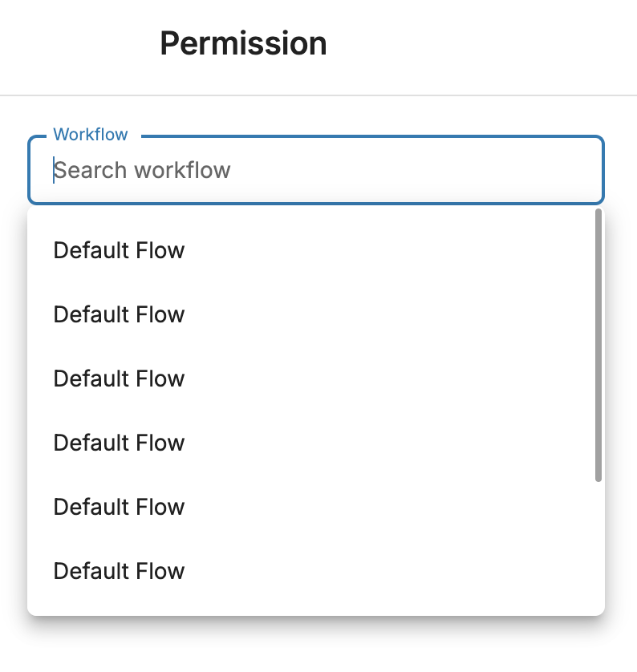Click the Permission heading text
This screenshot has height=672, width=637.
pyautogui.click(x=243, y=43)
